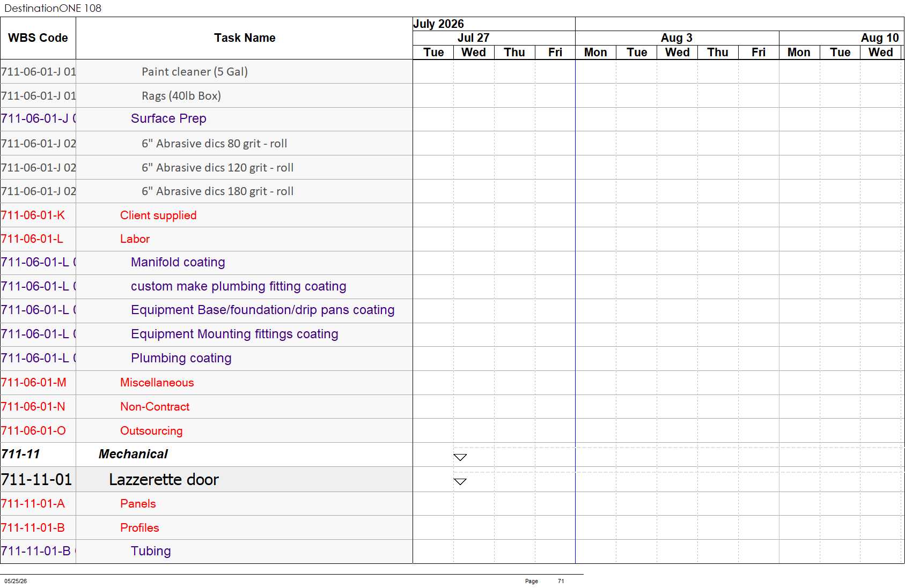Select the WBS Code column header

[38, 38]
